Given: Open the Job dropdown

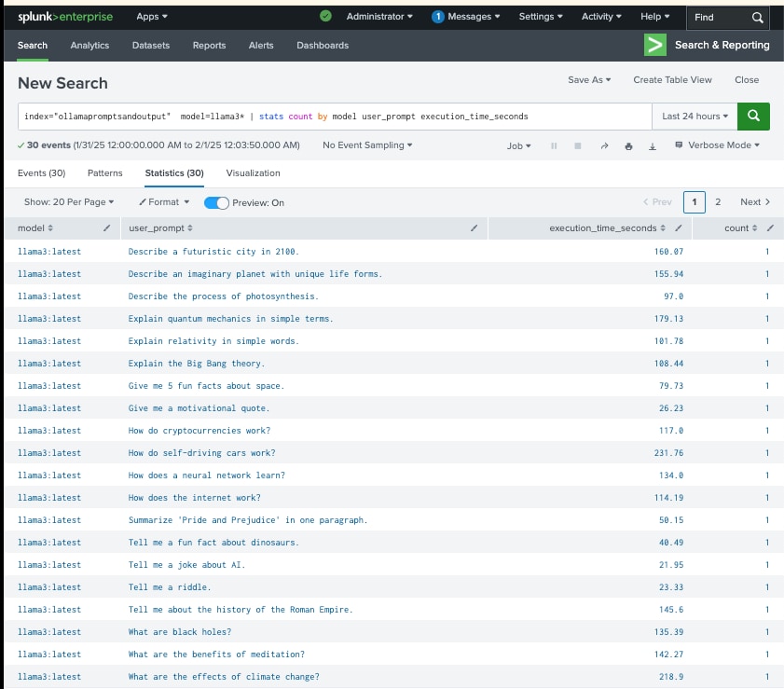Looking at the screenshot, I should (x=518, y=145).
